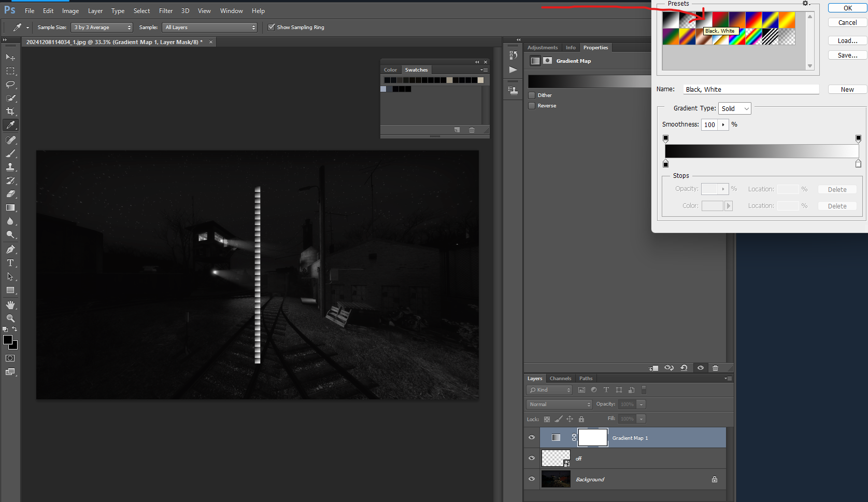Switch to the Channels tab
This screenshot has height=502, width=868.
click(560, 379)
